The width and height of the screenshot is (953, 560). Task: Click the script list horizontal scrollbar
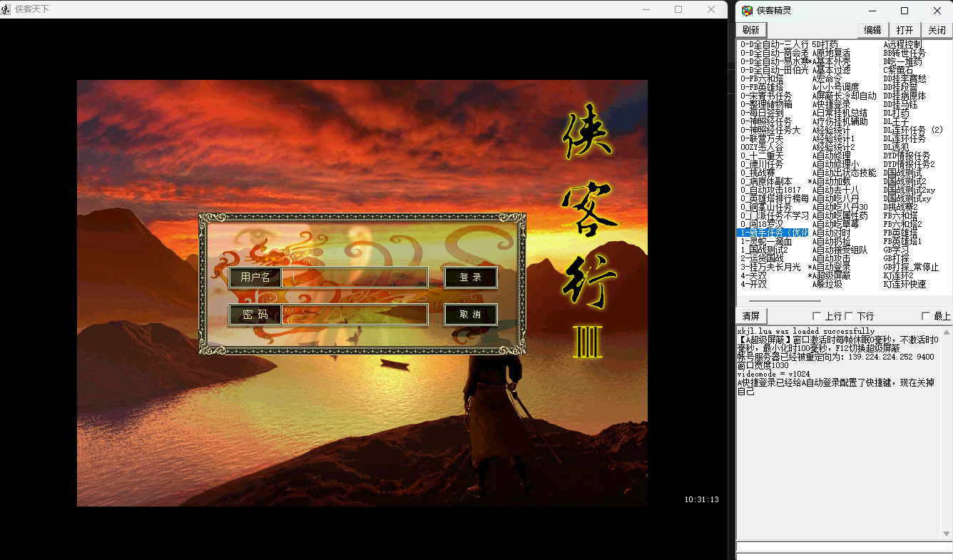pyautogui.click(x=785, y=301)
